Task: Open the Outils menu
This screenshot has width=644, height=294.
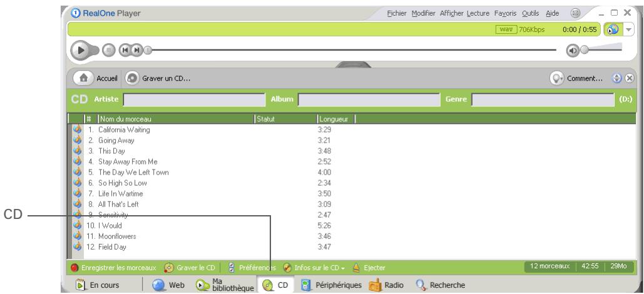Action: coord(530,14)
